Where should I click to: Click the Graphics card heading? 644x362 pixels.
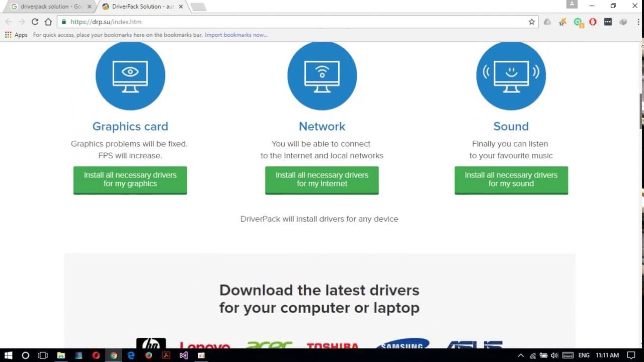[130, 126]
